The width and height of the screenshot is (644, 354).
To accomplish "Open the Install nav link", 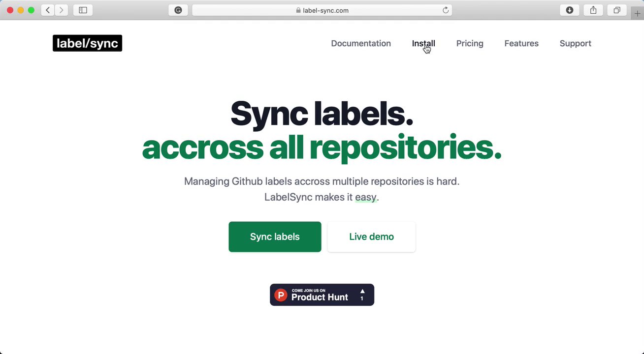I will point(423,43).
